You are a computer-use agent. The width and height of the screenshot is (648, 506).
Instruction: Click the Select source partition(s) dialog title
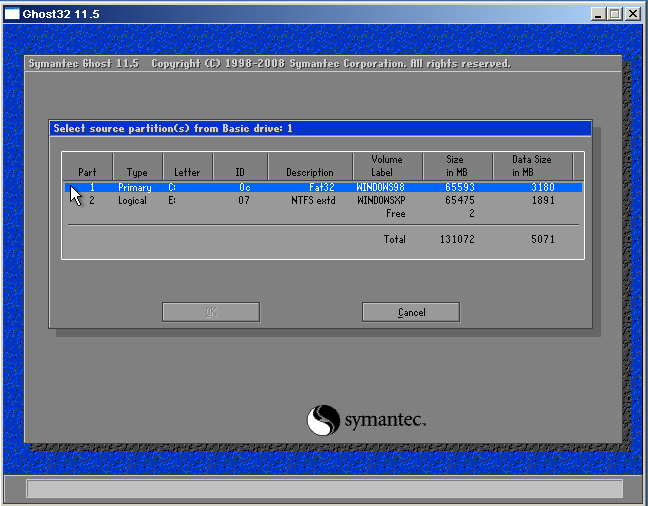(x=173, y=129)
